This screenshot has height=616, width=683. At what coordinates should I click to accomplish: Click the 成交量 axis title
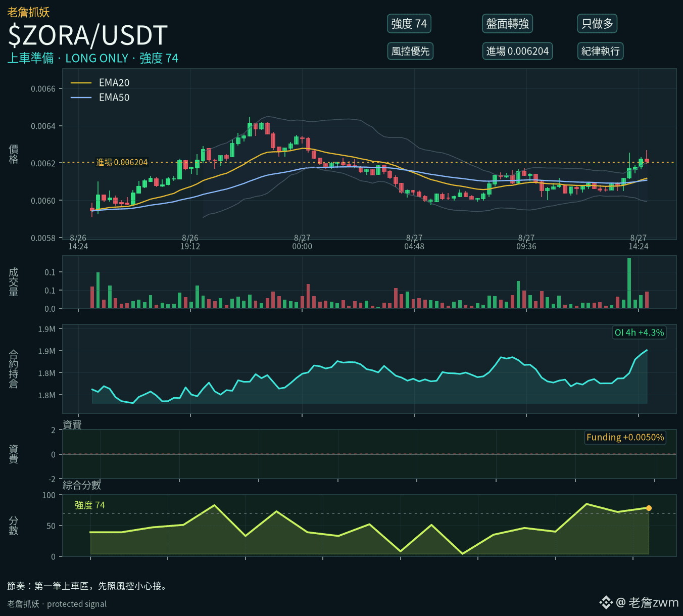pos(14,282)
